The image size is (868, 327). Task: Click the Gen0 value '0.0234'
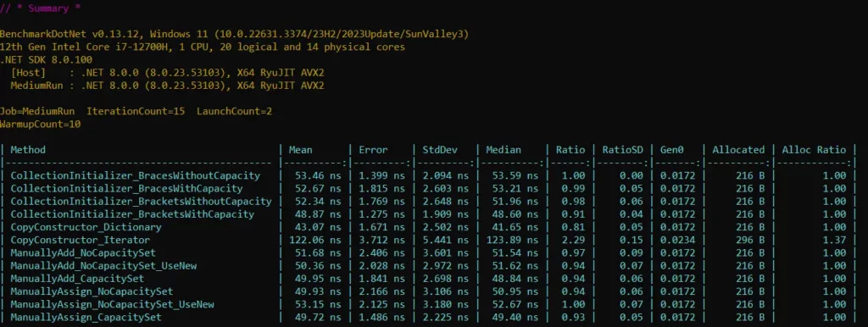tap(677, 240)
